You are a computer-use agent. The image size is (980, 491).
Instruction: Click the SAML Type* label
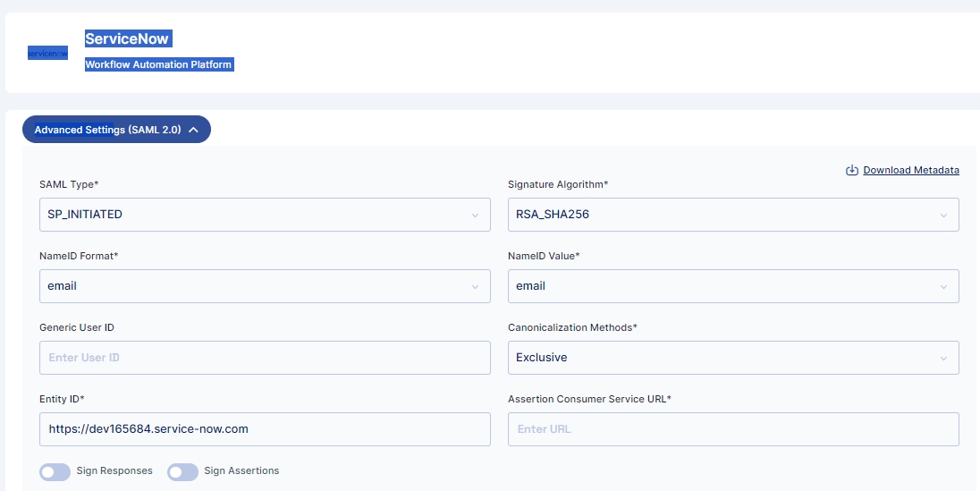tap(69, 184)
